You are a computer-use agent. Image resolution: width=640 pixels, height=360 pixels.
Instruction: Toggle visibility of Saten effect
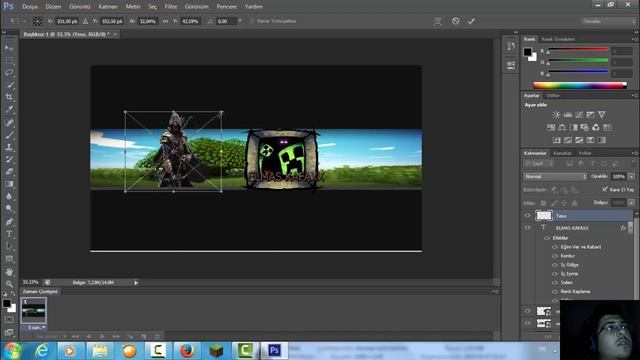[x=555, y=282]
